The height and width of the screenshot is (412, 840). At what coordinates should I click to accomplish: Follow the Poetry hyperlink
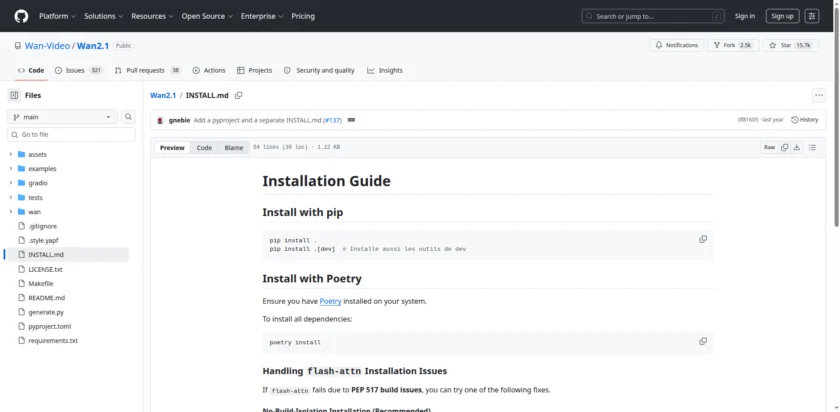pos(331,301)
